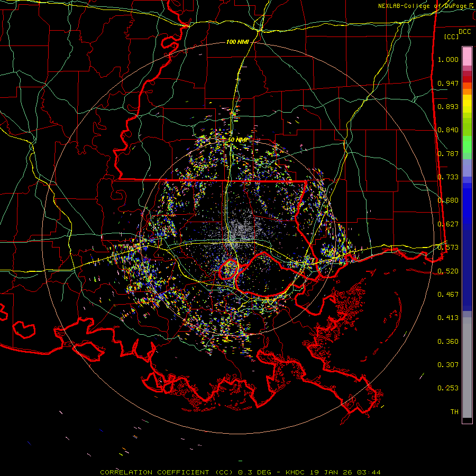Image resolution: width=476 pixels, height=476 pixels.
Task: Click the 0.3 DEG elevation text
Action: [x=254, y=472]
